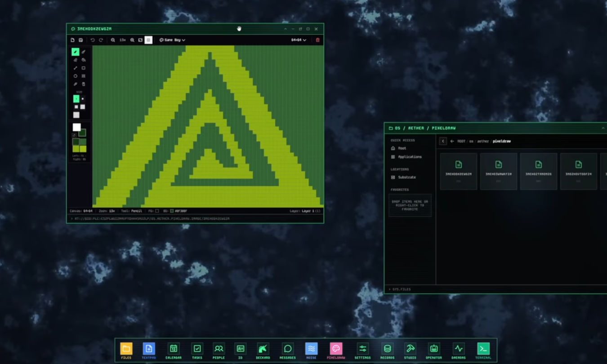Pick the lightest yellow-green palette swatch

click(83, 149)
